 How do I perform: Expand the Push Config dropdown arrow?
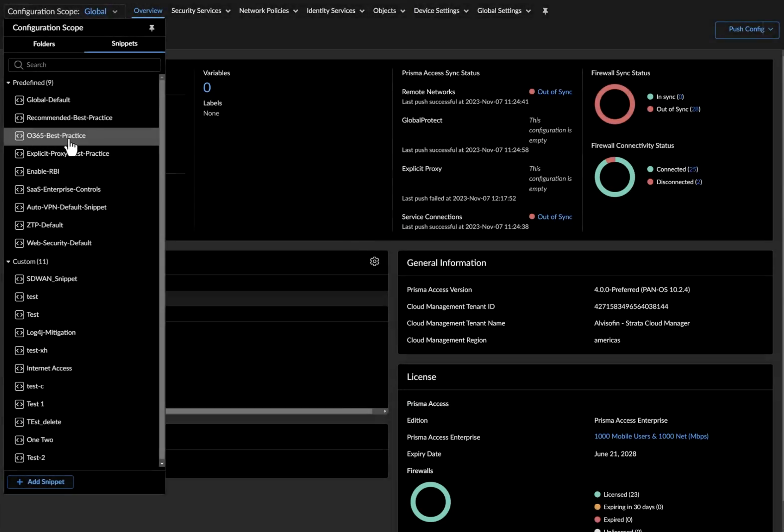pyautogui.click(x=771, y=30)
